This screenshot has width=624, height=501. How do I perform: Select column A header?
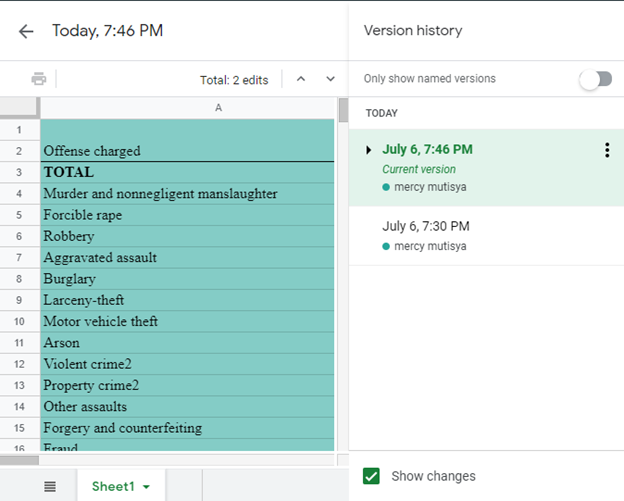click(x=187, y=107)
